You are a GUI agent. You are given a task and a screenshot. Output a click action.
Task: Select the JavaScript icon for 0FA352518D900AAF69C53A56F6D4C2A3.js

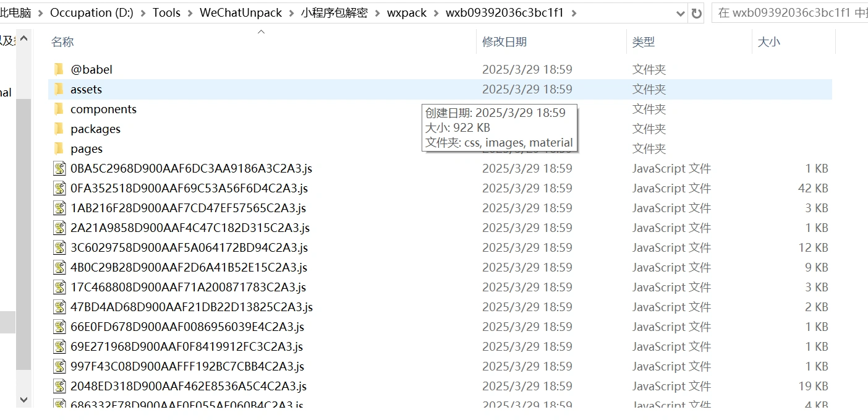tap(59, 188)
